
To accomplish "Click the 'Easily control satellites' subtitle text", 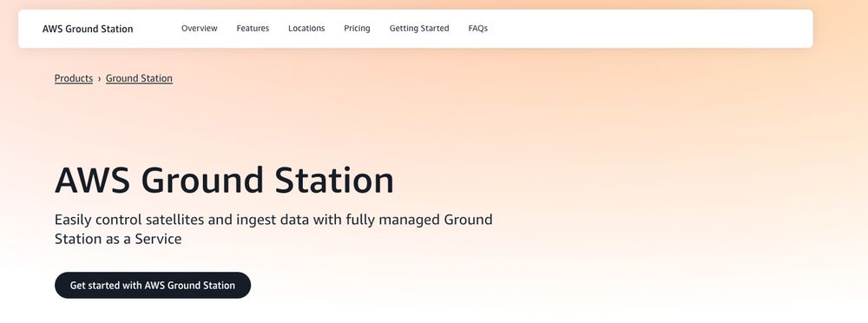I will point(273,229).
